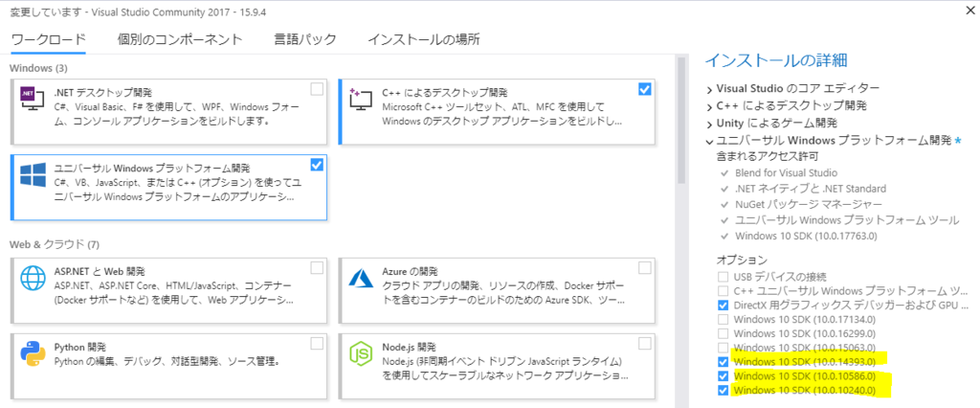Check Windows 10 SDK (10.0.17134.0) option
Screen dimensions: 980x408
(724, 319)
